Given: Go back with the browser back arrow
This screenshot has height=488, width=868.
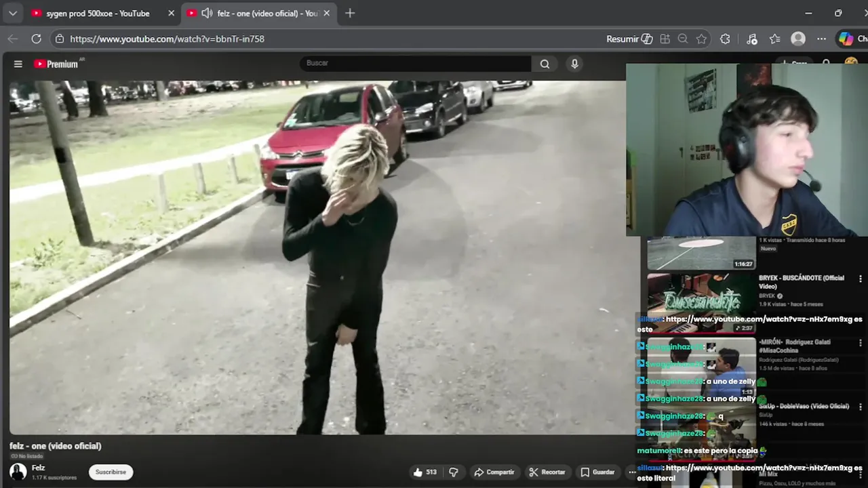Looking at the screenshot, I should pyautogui.click(x=12, y=39).
